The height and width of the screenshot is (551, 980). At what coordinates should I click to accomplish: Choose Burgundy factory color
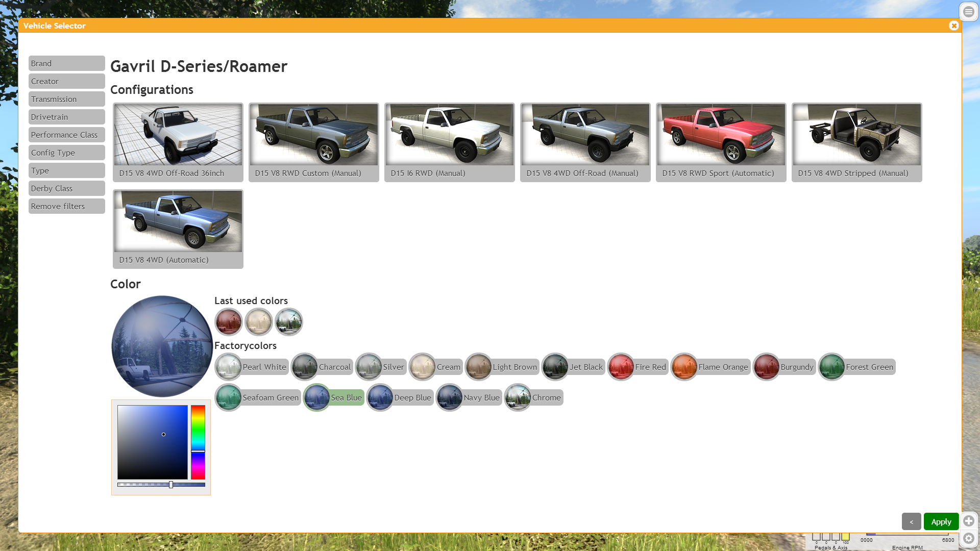(785, 367)
